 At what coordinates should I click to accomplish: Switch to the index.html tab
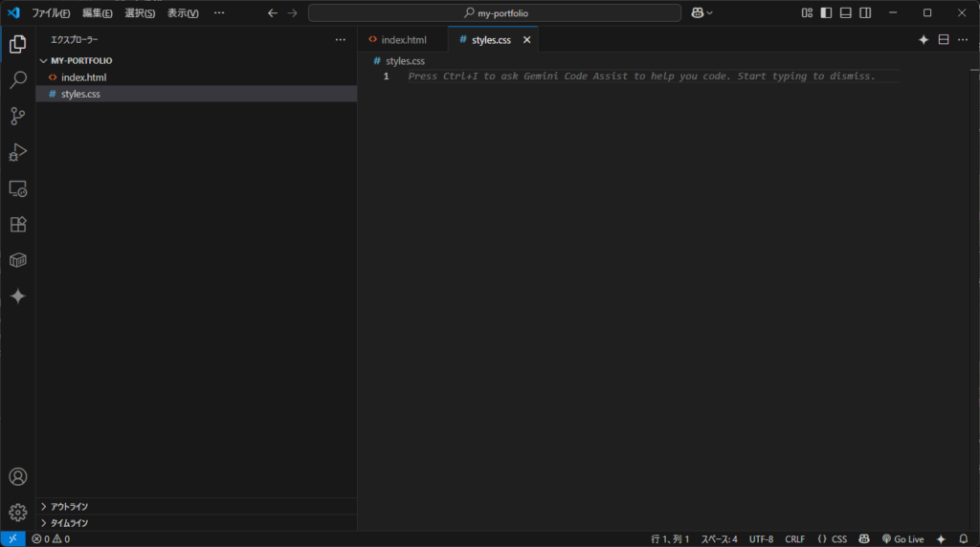[x=403, y=40]
